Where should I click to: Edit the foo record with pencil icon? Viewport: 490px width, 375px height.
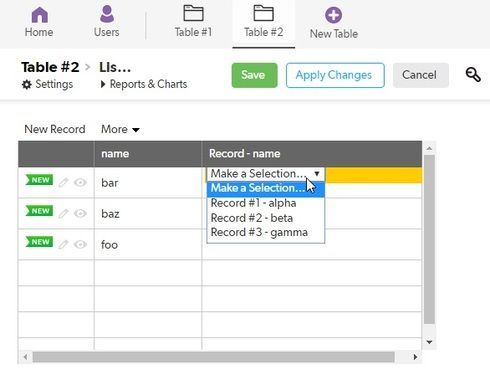63,244
